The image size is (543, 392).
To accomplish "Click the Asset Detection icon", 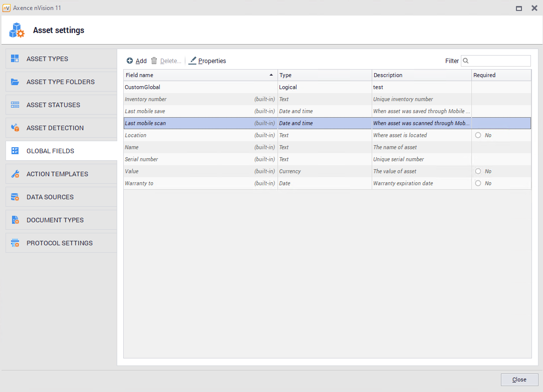I will point(15,128).
